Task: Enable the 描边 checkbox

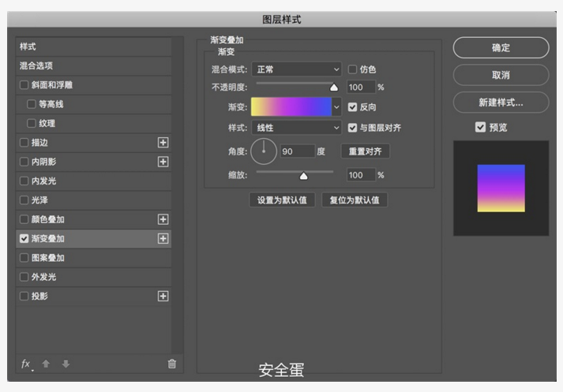Action: click(24, 143)
